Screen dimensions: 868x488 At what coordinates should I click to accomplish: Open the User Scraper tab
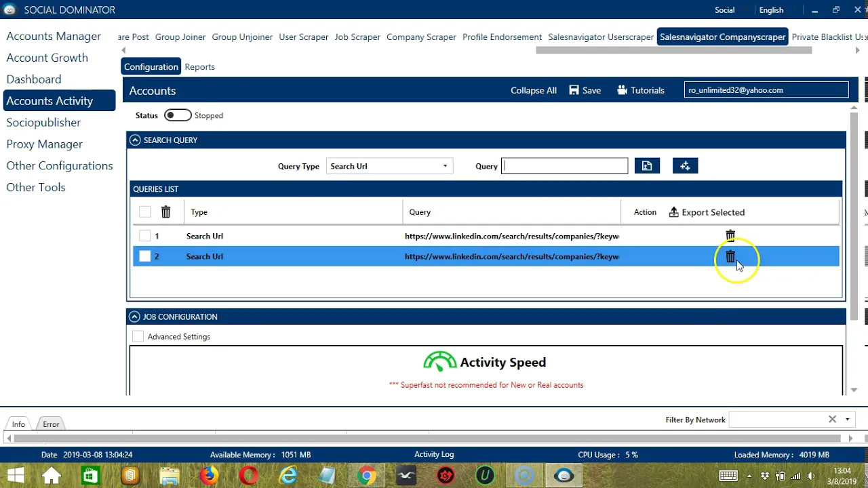304,37
